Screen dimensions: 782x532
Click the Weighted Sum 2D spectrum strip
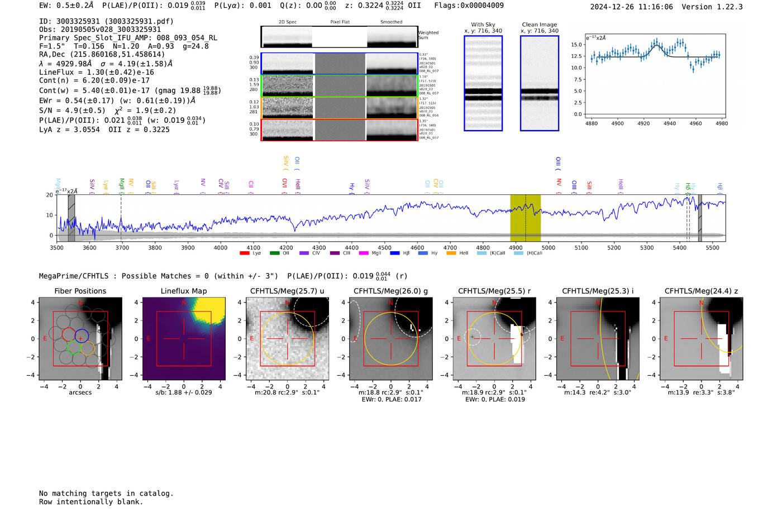[340, 37]
